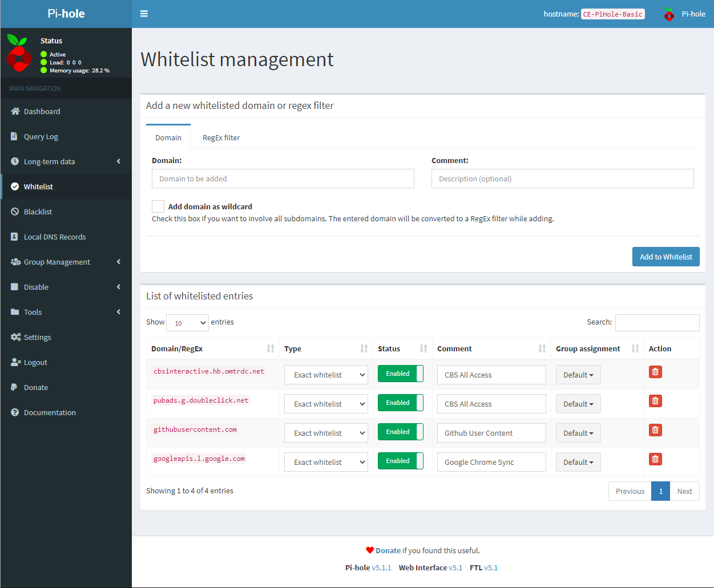This screenshot has width=714, height=588.
Task: Toggle off the pubads.g.doubleclick.net status switch
Action: pyautogui.click(x=400, y=402)
